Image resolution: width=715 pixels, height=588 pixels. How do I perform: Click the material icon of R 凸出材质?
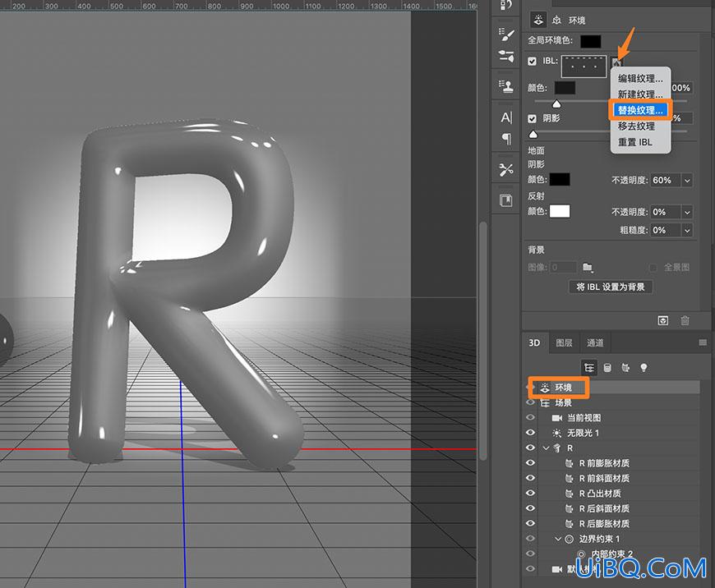click(x=569, y=494)
